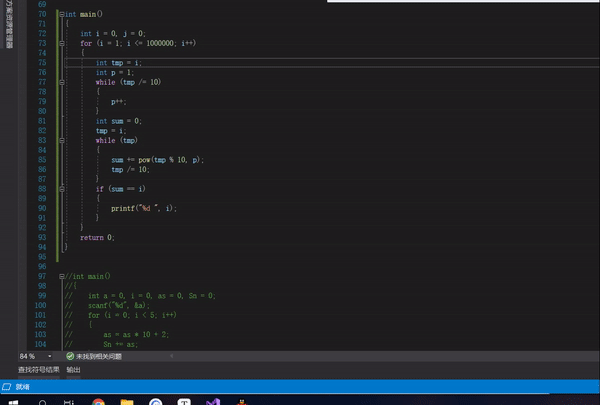Click the 'int sum = 0;' declaration
Image resolution: width=600 pixels, height=405 pixels.
pos(119,121)
